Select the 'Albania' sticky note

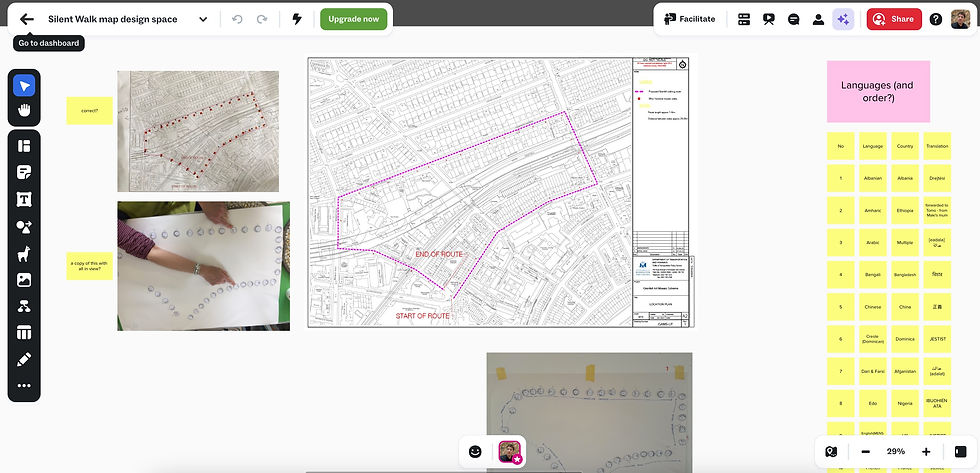[905, 178]
